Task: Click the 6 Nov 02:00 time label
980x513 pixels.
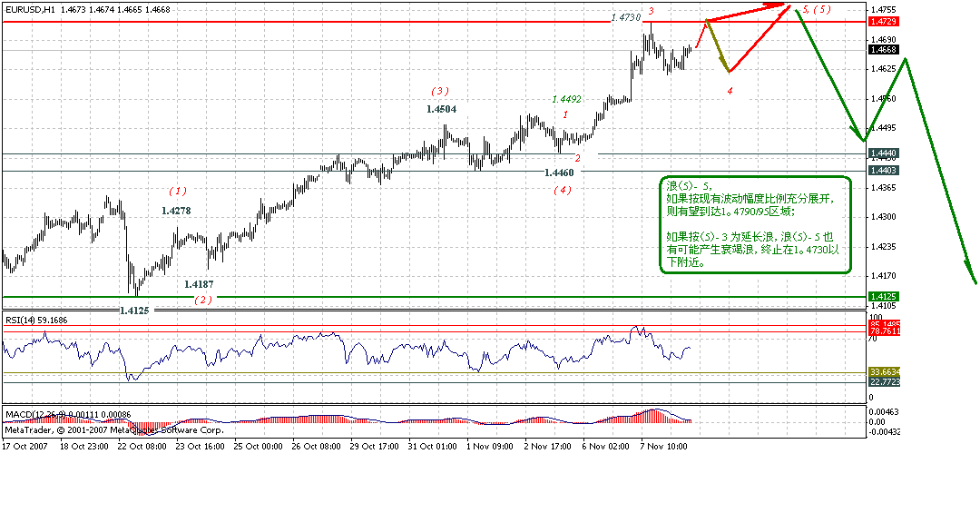Action: 605,447
